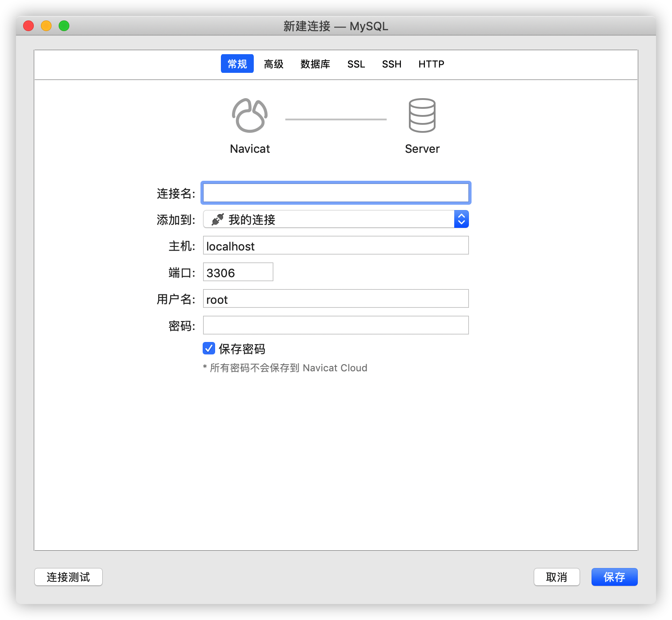Switch to the SSL tab
Screen dimensions: 672x620
pos(356,64)
